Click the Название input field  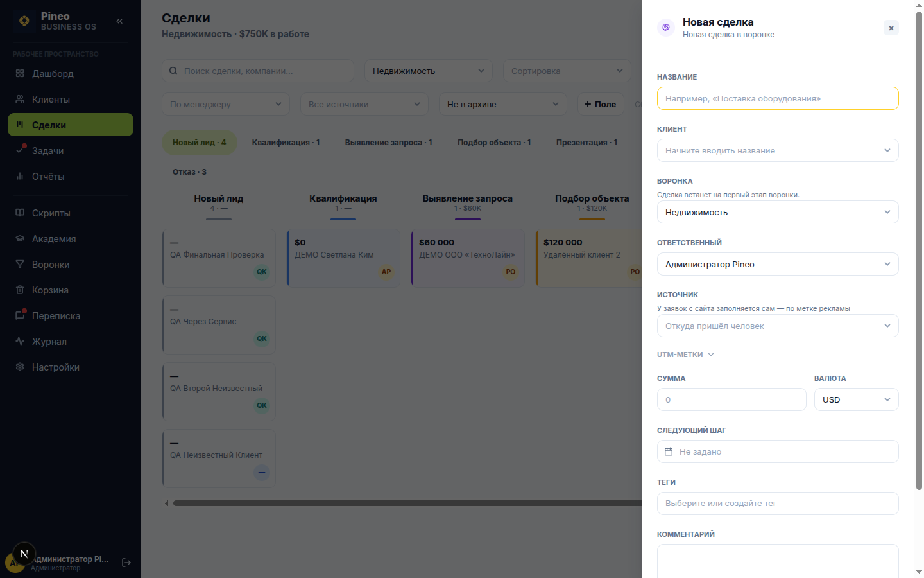point(778,98)
